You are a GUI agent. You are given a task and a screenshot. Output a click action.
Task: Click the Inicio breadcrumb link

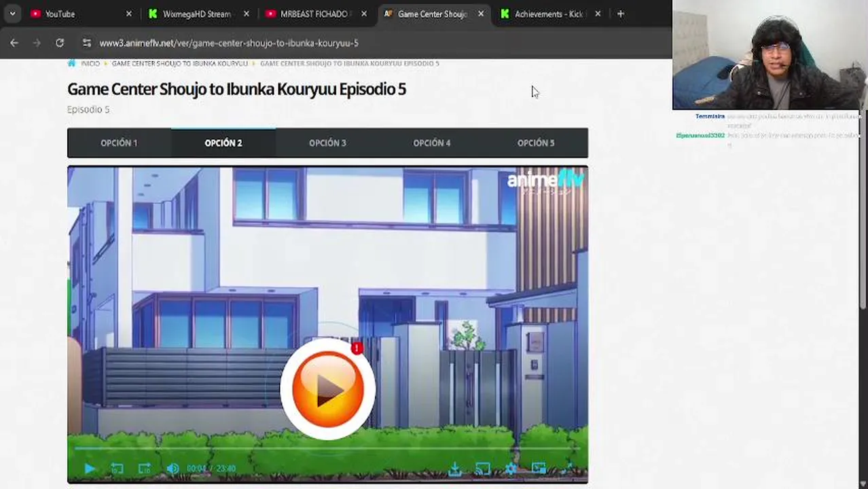(90, 63)
